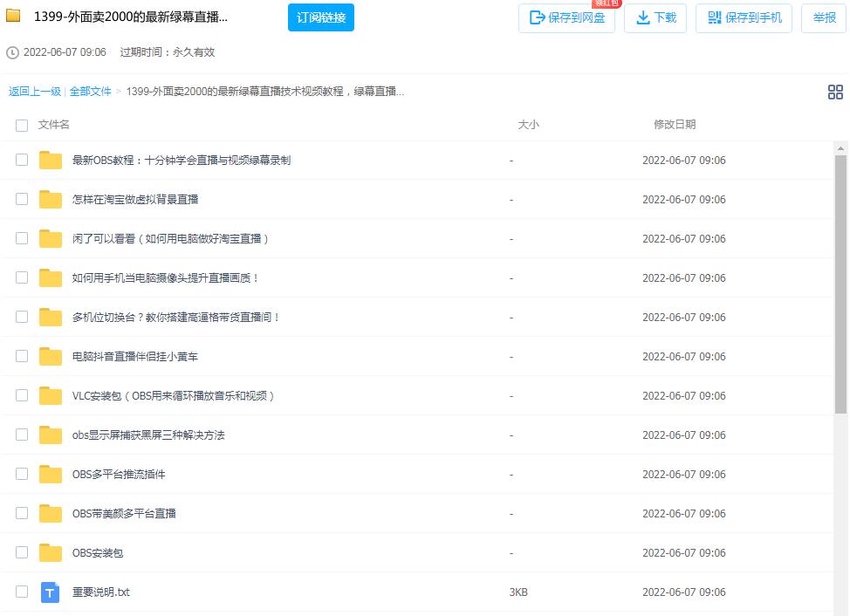Click the 3KB size of 重要说明.txt

tap(518, 592)
